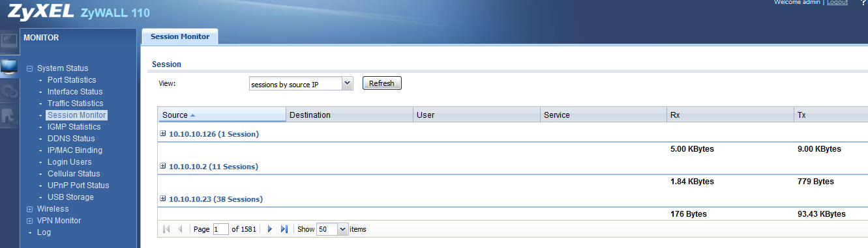Click the 779 Bytes Tx value

(x=815, y=182)
